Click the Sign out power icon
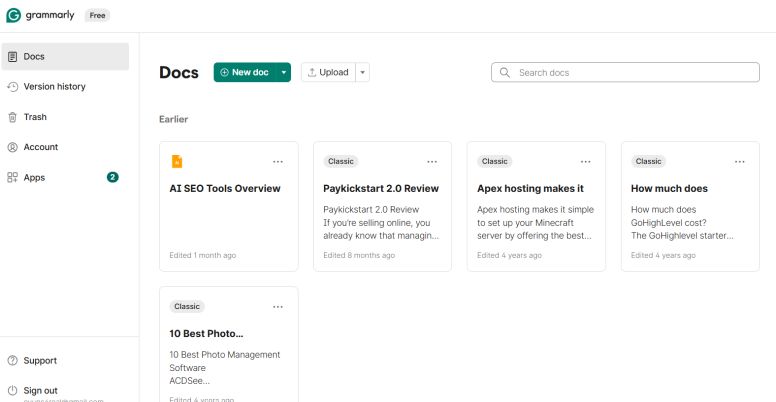 pos(12,391)
